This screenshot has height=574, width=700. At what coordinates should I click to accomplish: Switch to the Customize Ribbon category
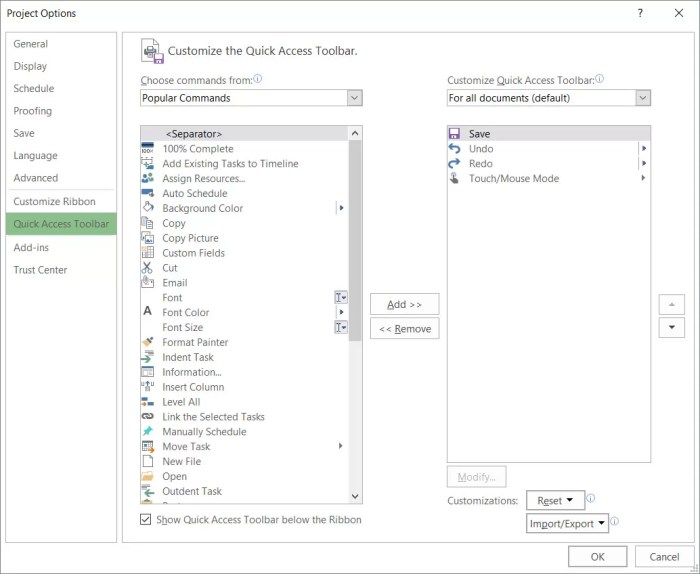pos(54,201)
